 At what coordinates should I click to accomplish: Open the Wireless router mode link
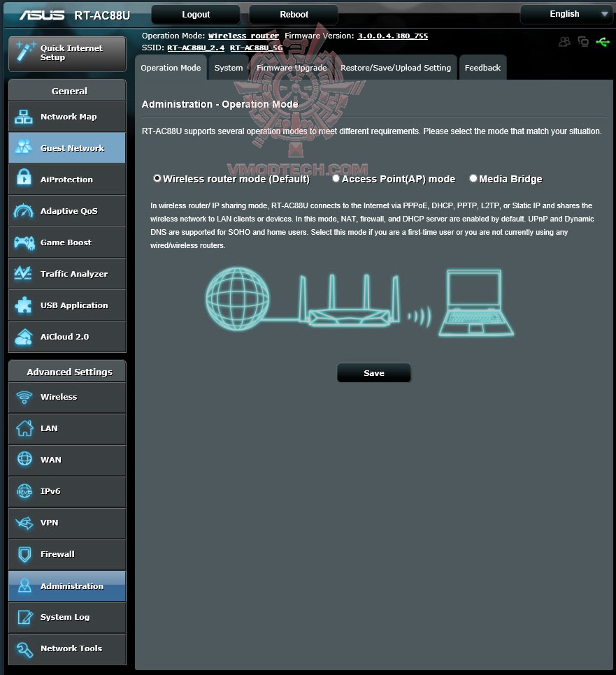click(243, 36)
